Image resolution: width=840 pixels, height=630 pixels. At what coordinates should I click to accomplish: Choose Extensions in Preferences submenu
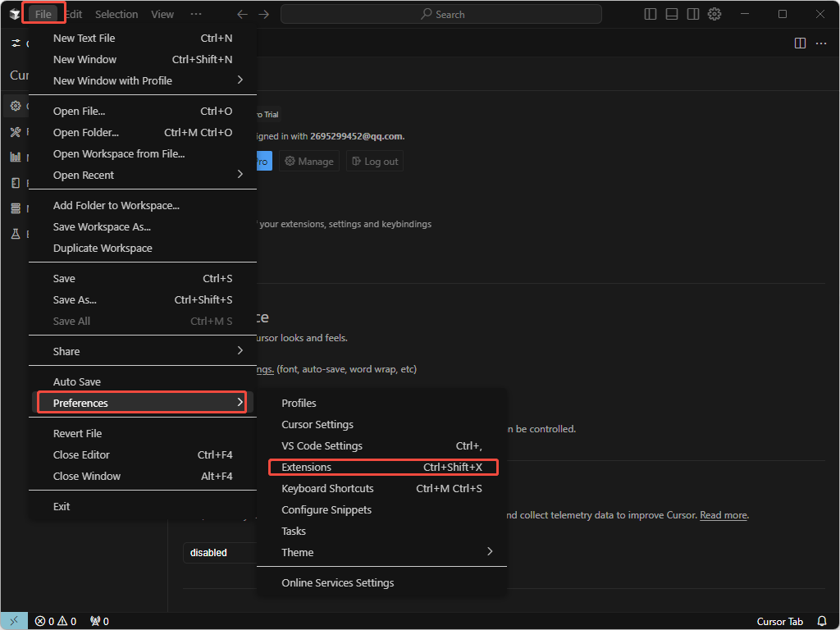(x=382, y=467)
